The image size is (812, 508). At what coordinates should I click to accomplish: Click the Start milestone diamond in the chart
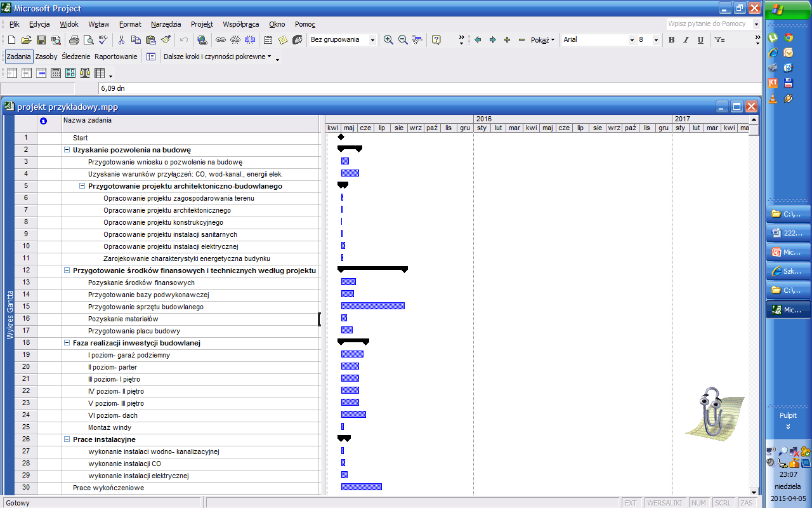click(341, 137)
